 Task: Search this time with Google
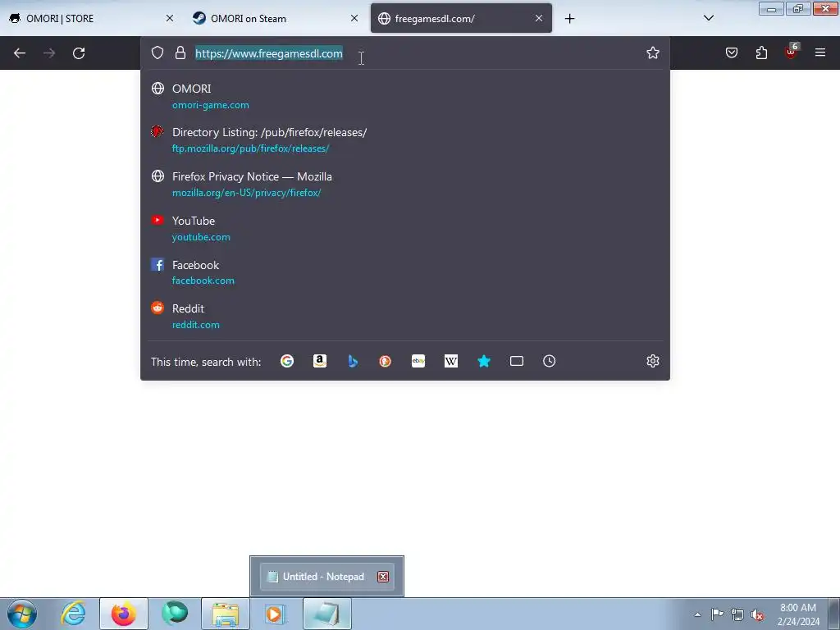(x=287, y=361)
